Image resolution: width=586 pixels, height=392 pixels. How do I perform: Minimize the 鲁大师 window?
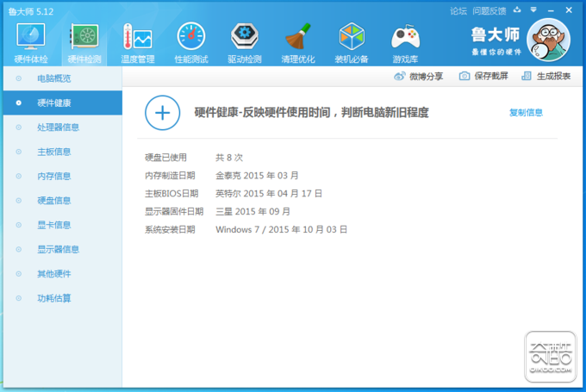(x=551, y=11)
